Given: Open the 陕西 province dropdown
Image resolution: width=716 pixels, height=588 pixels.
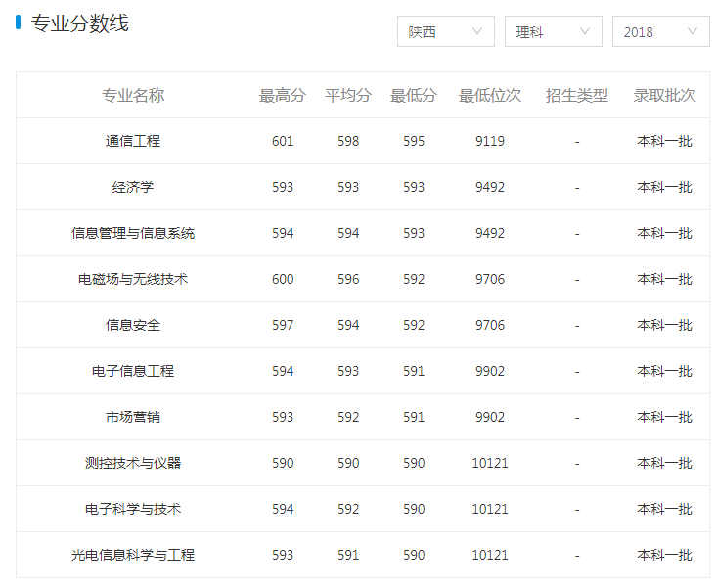Looking at the screenshot, I should [446, 31].
